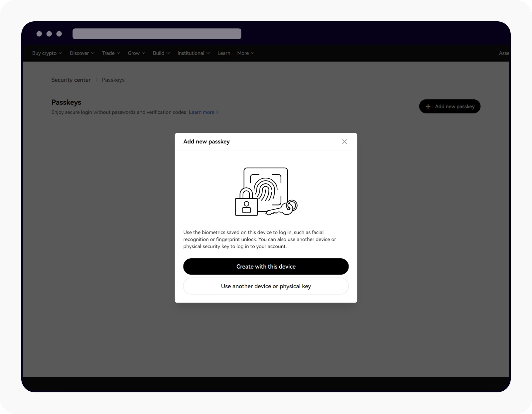Screen dimensions: 532x414
Task: Expand the Build menu
Action: coord(161,53)
